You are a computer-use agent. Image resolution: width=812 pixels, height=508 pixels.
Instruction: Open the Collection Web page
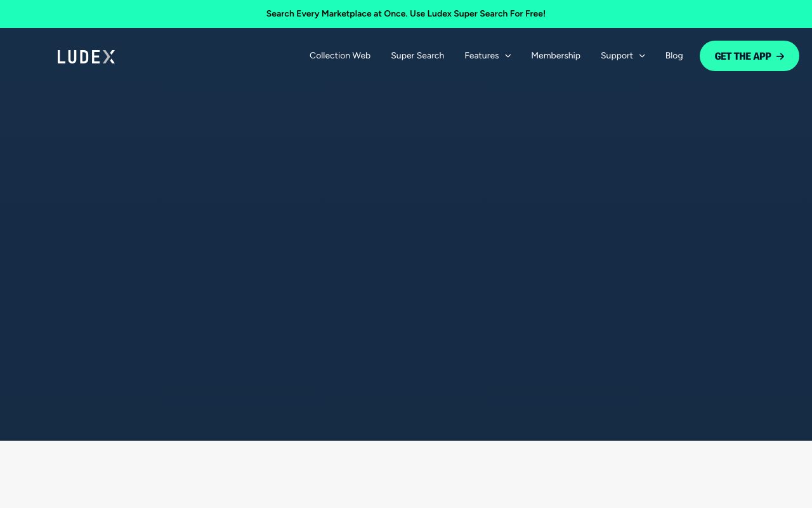click(340, 56)
